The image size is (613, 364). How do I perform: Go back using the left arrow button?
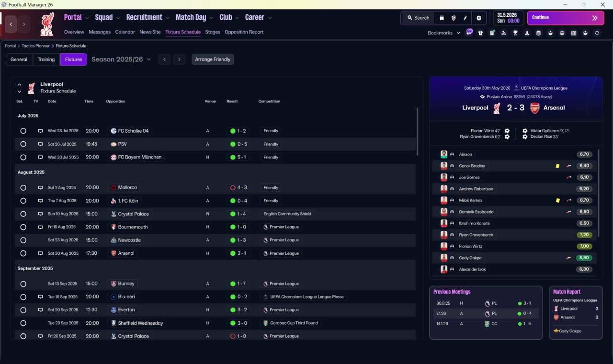(11, 24)
